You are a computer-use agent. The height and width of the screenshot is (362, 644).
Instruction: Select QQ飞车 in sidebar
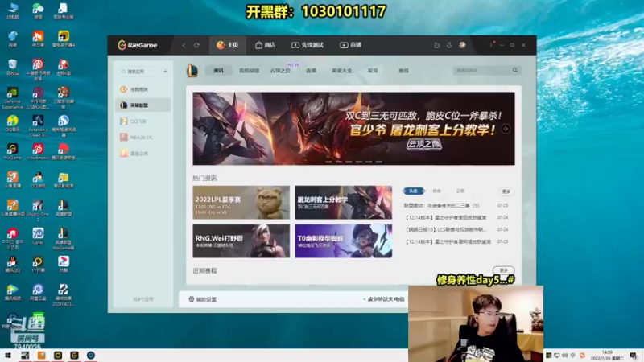tap(142, 121)
